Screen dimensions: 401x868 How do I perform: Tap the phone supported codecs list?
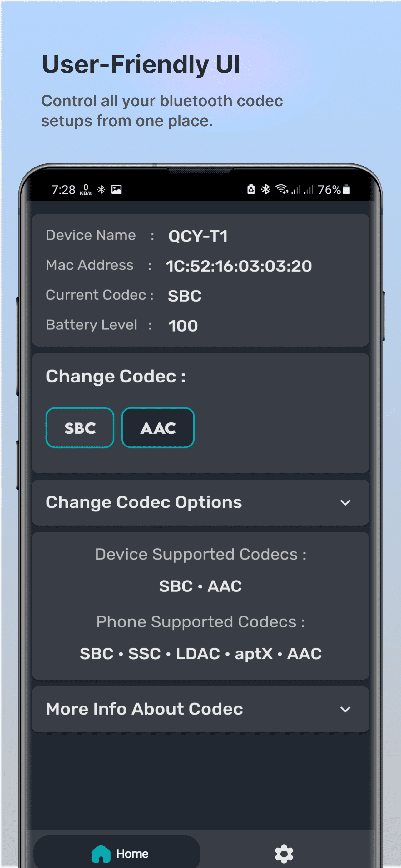point(201,654)
